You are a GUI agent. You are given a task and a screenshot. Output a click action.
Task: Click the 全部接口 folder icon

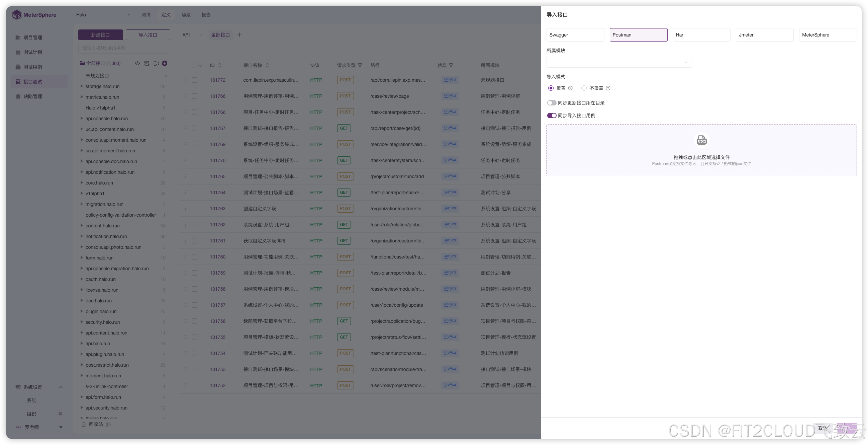(82, 63)
